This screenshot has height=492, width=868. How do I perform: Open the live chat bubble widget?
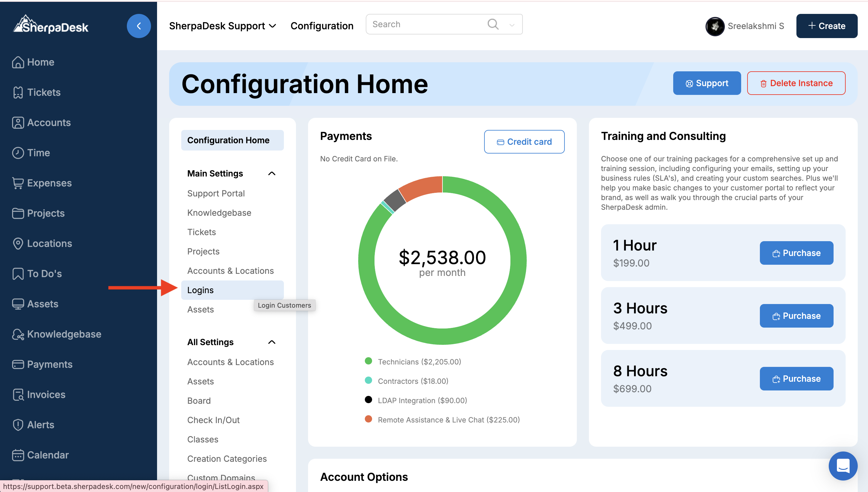(x=843, y=466)
